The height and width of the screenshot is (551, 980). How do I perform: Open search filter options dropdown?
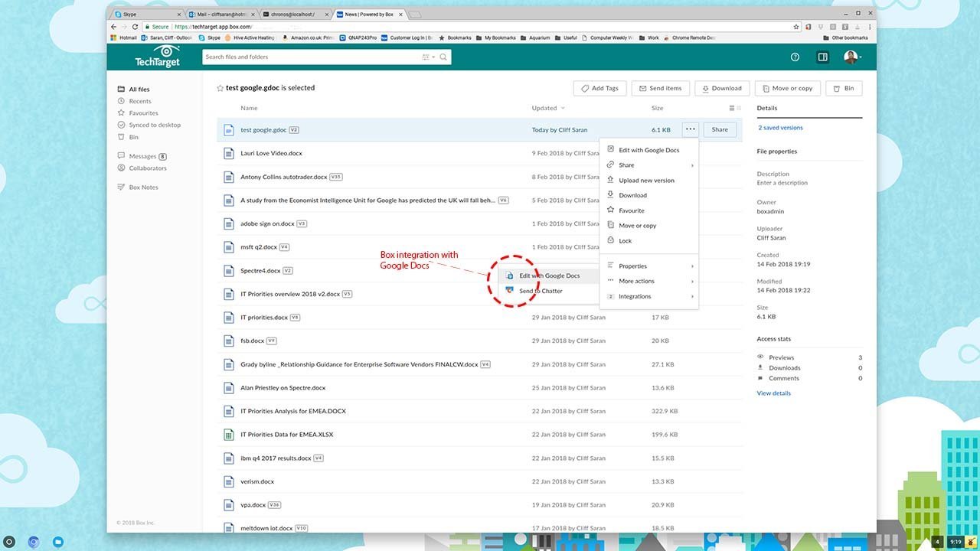(427, 57)
